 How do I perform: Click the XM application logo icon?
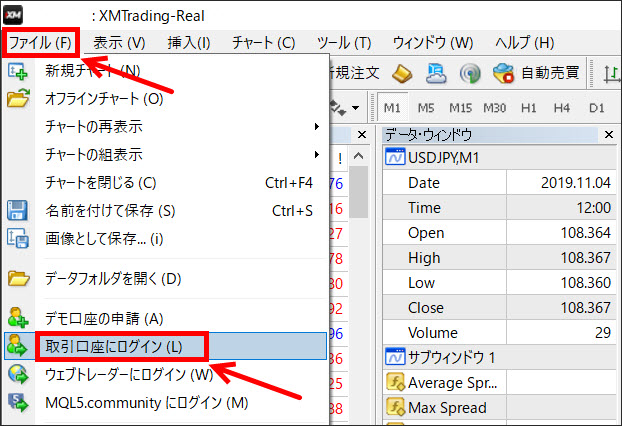13,15
